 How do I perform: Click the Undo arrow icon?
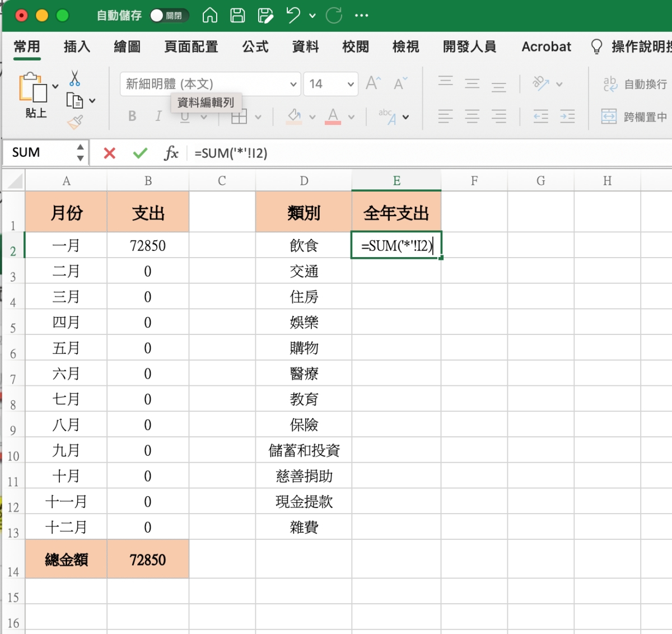293,15
